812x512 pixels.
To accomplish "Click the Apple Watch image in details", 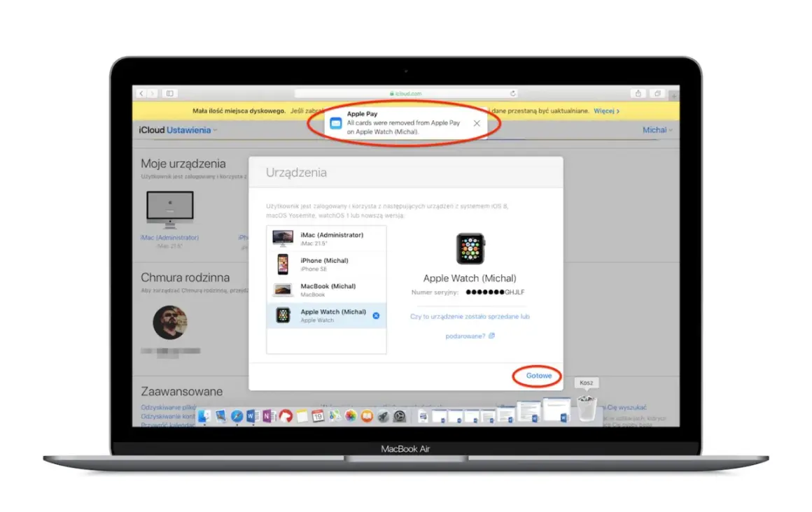I will point(470,248).
